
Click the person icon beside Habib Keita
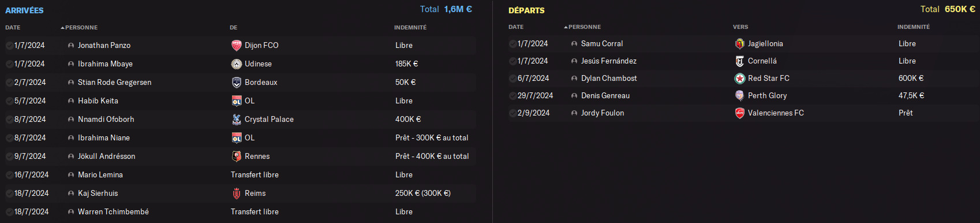(71, 101)
